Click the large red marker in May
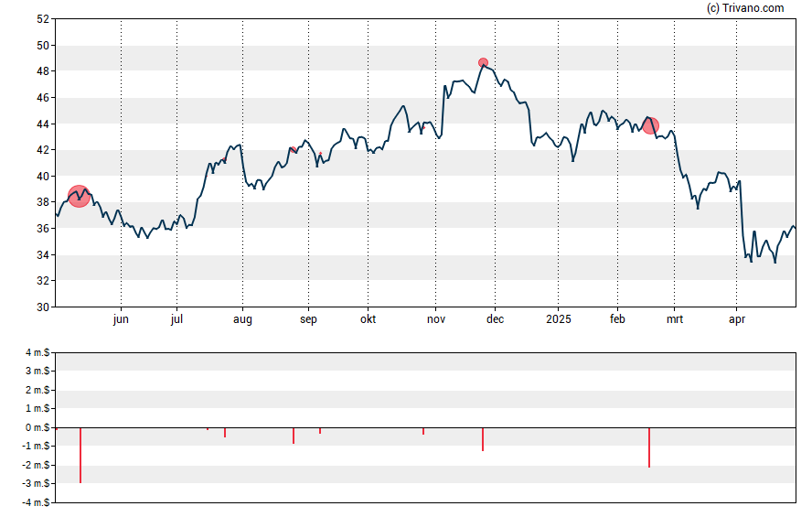Viewport: 812px width, 517px height. pos(80,197)
